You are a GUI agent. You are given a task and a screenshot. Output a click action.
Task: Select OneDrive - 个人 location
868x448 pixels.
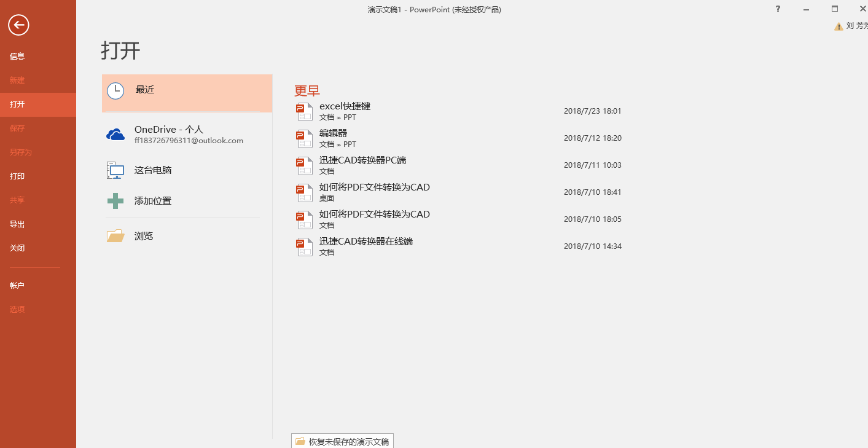pyautogui.click(x=187, y=135)
